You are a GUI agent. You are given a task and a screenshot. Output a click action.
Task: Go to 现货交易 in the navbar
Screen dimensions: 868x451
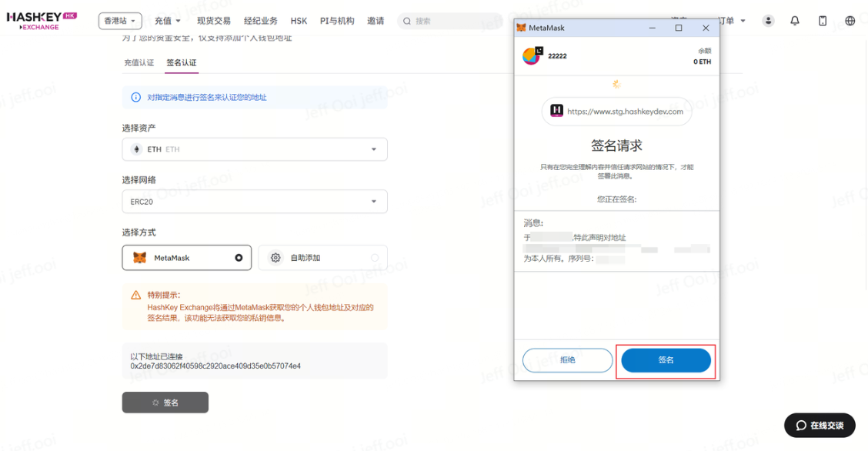coord(214,21)
